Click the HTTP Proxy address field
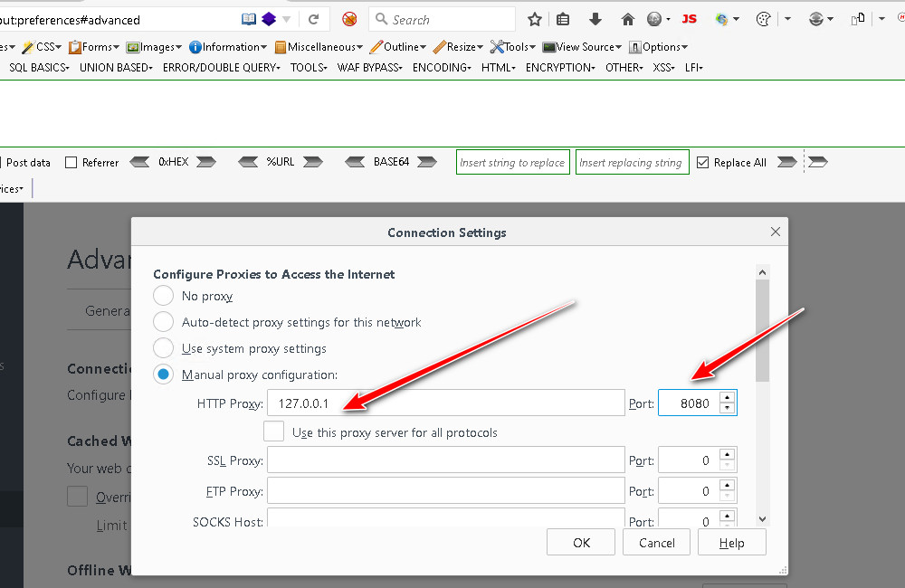 point(445,403)
